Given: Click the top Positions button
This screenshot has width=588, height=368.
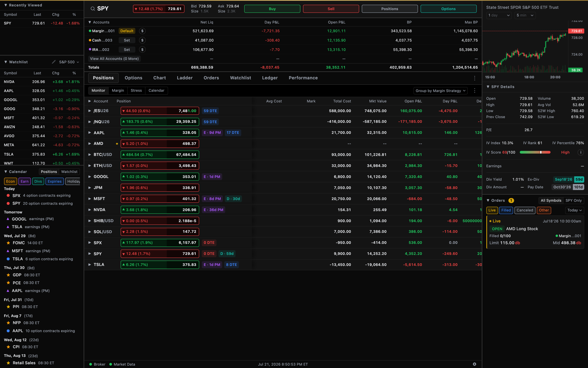Looking at the screenshot, I should 390,9.
